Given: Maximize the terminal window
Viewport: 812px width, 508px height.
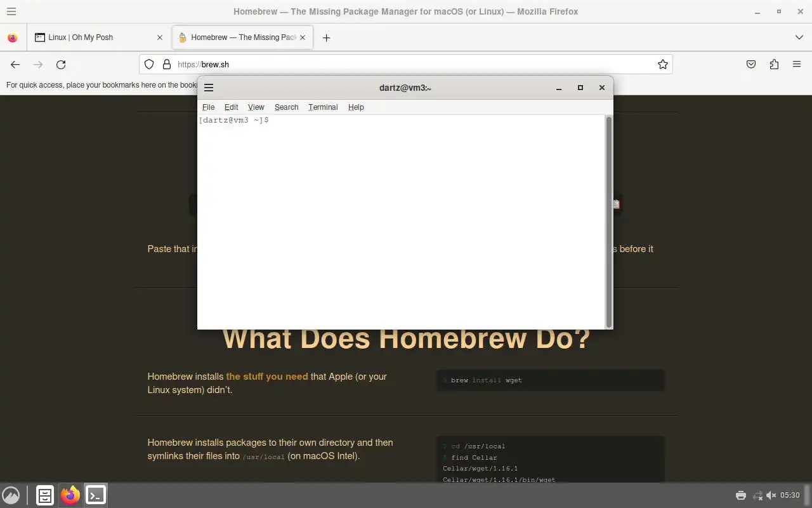Looking at the screenshot, I should pyautogui.click(x=580, y=88).
